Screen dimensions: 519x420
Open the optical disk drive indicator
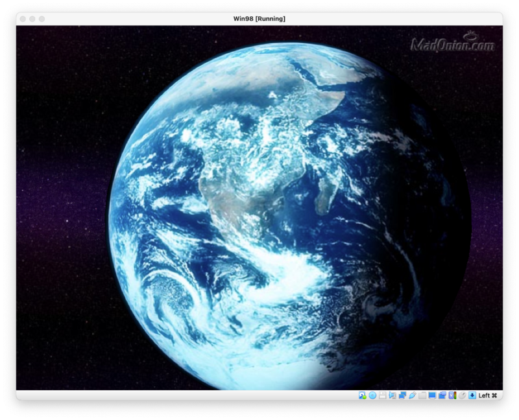click(x=372, y=395)
